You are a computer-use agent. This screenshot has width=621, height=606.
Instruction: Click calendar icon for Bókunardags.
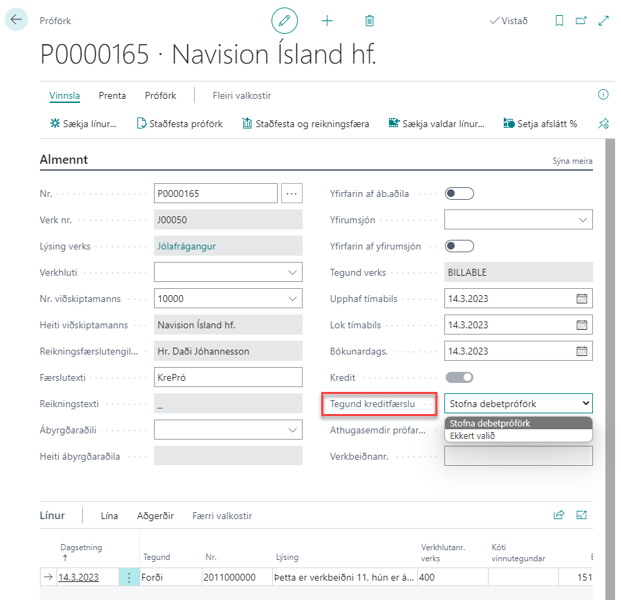coord(582,351)
